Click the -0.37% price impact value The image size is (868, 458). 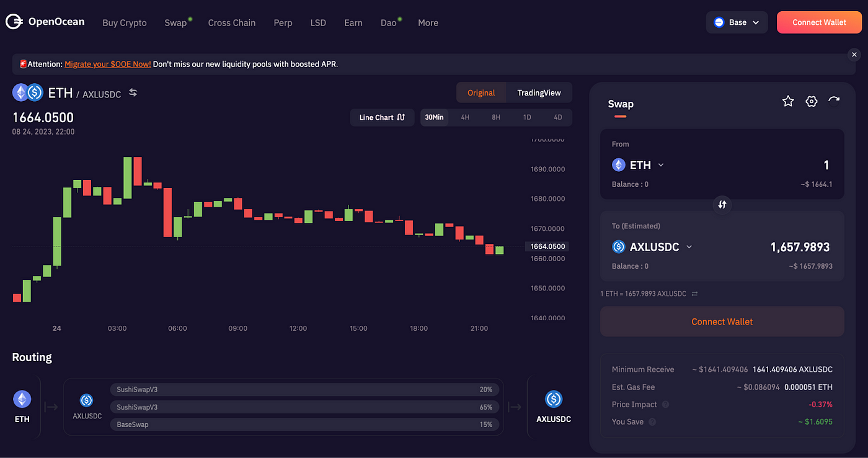(x=820, y=404)
